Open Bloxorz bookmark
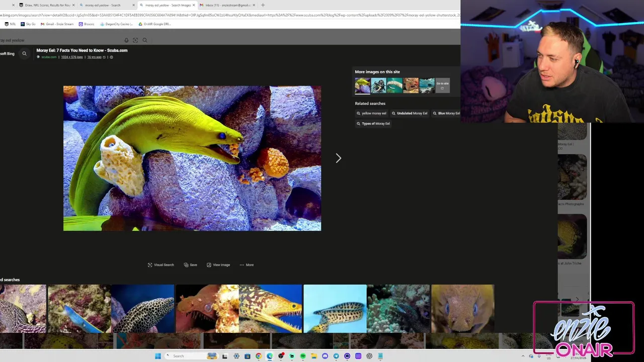Screen dimensions: 644x362 point(87,24)
